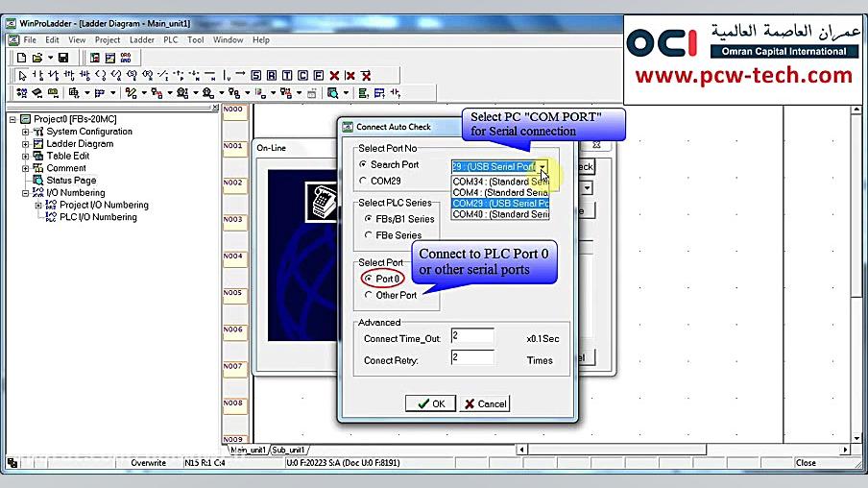This screenshot has height=488, width=868.
Task: Pick COM4 from the port list
Action: coord(500,193)
